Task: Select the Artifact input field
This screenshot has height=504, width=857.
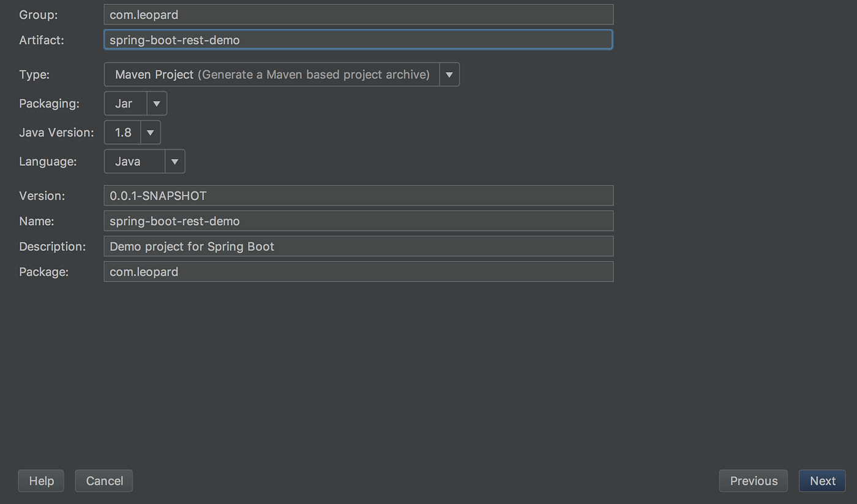Action: [358, 39]
